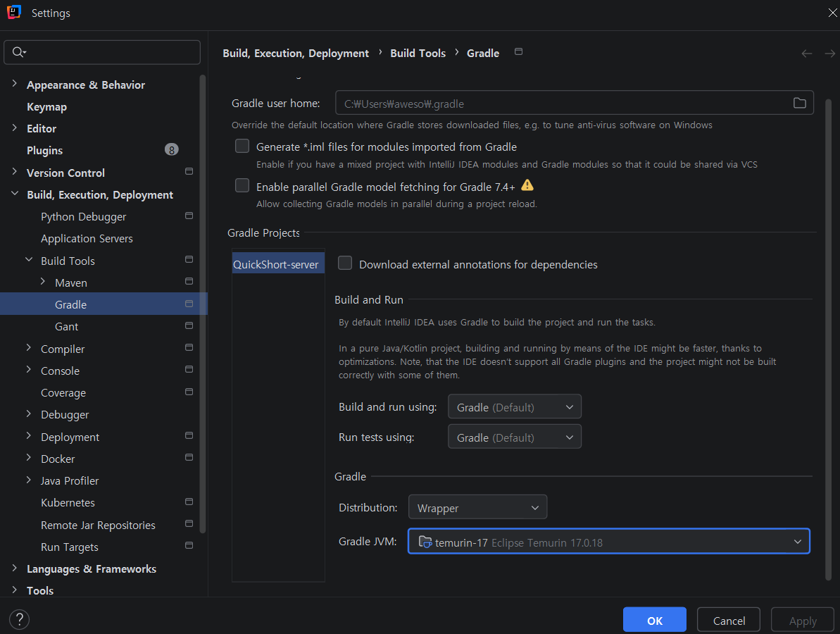Screen dimensions: 840x634
Task: Expand the Maven node
Action: (x=43, y=281)
